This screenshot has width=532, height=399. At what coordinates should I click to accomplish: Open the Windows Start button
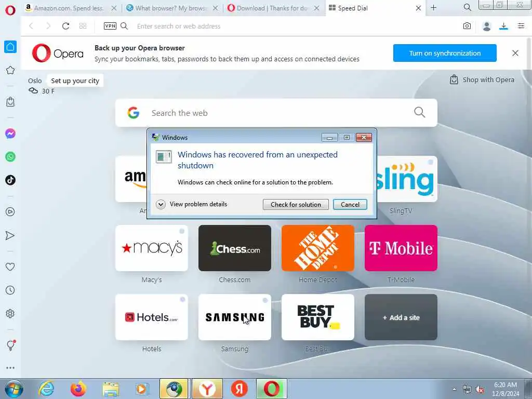14,389
